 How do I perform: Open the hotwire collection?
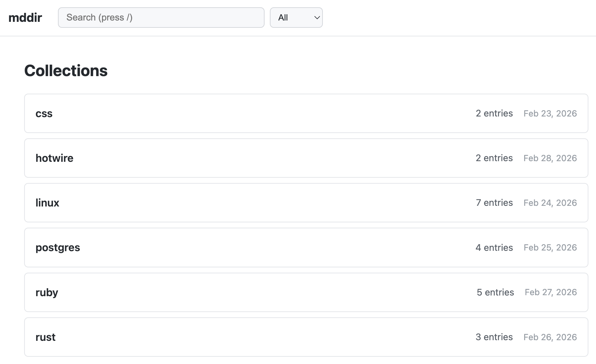pos(54,158)
